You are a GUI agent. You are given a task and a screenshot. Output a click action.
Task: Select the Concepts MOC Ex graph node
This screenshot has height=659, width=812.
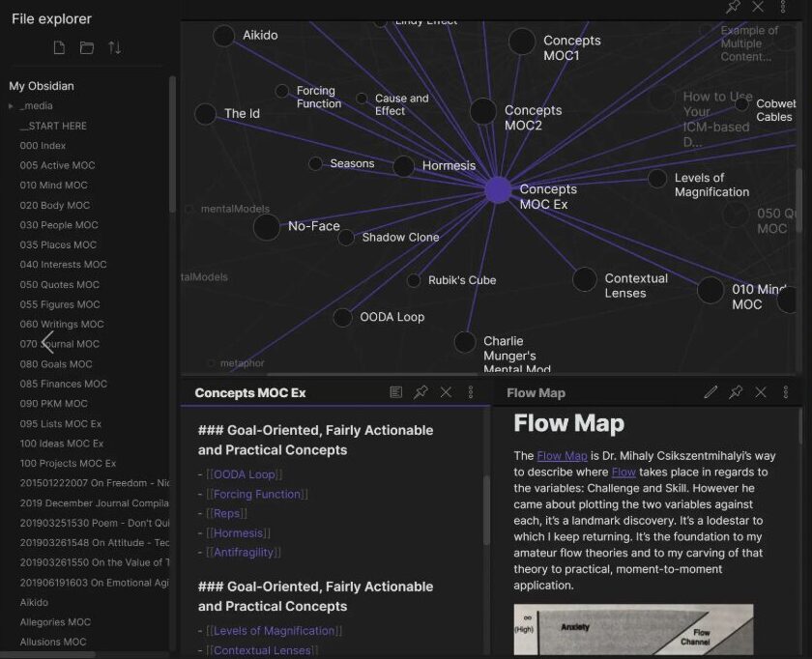[x=498, y=190]
